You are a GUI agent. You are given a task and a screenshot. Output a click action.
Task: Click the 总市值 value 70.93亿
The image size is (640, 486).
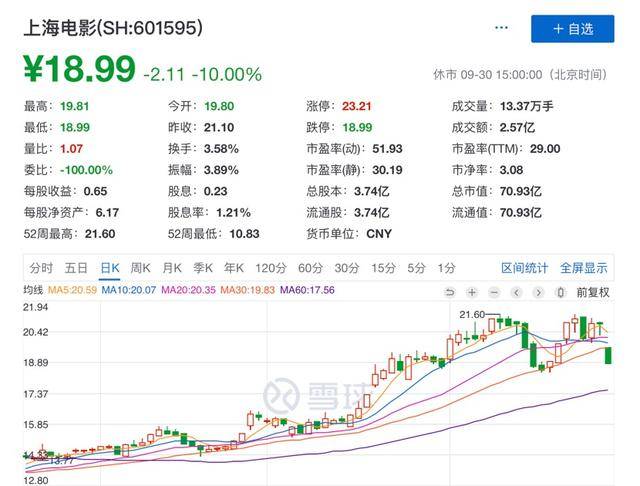pos(520,191)
